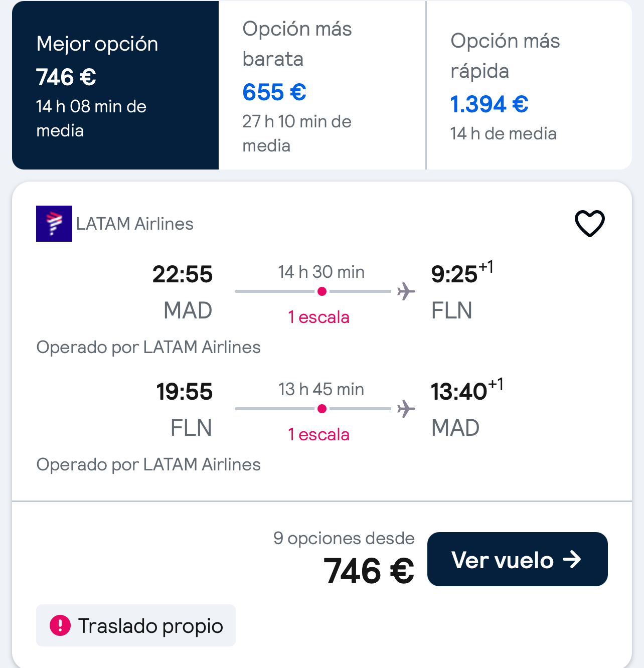Click the outbound 1 escala link

pos(319,317)
